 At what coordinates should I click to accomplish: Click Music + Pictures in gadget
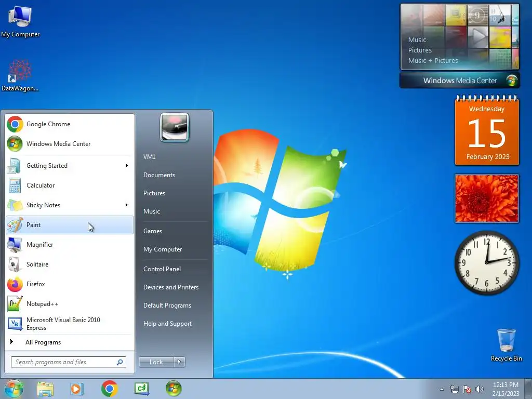point(433,61)
